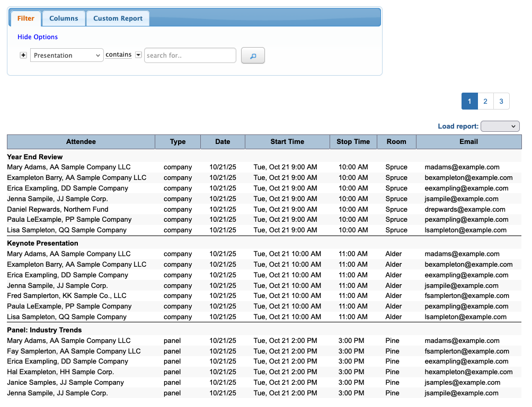The height and width of the screenshot is (407, 532).
Task: Click the Room column header
Action: (x=396, y=142)
